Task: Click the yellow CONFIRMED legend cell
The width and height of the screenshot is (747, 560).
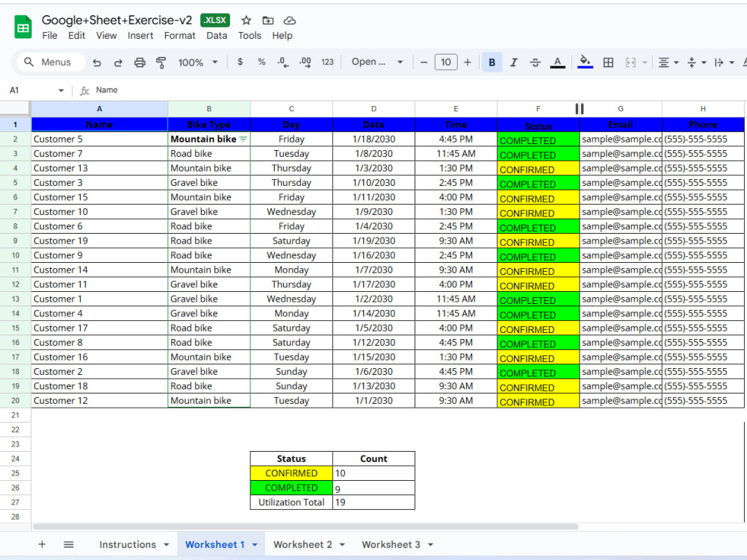Action: point(291,473)
